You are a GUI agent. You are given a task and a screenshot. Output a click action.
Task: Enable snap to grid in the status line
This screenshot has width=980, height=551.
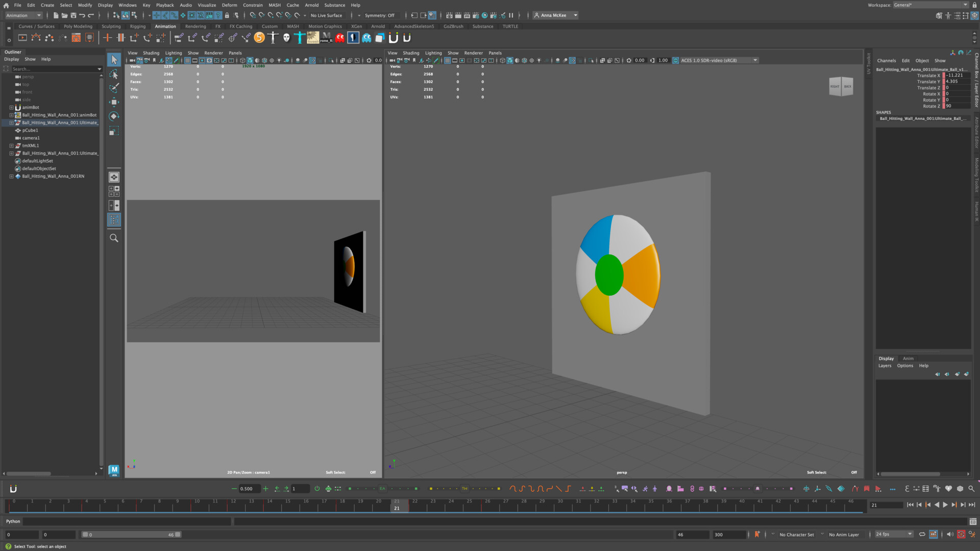(x=253, y=15)
